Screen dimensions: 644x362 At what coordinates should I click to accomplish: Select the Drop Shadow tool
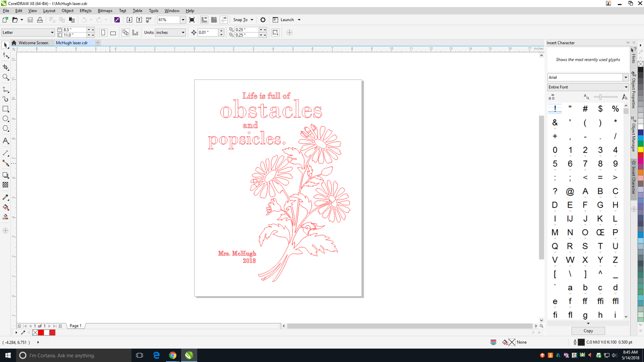pos(6,175)
